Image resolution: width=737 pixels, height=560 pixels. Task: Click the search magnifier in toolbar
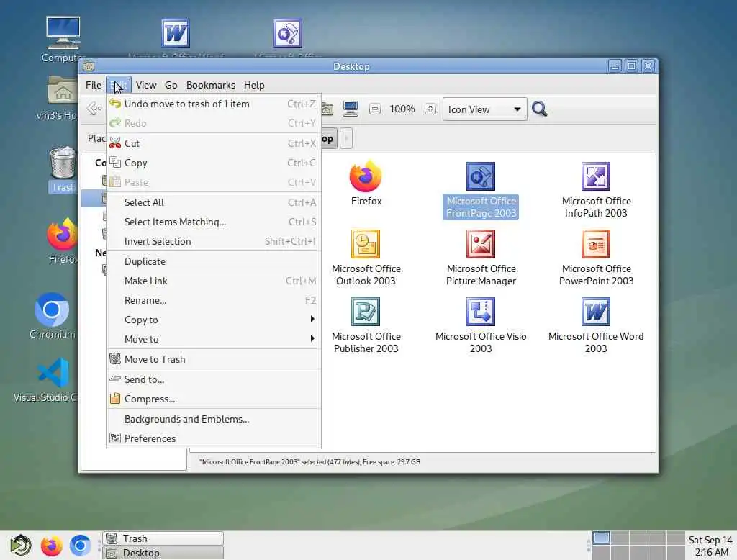point(539,109)
